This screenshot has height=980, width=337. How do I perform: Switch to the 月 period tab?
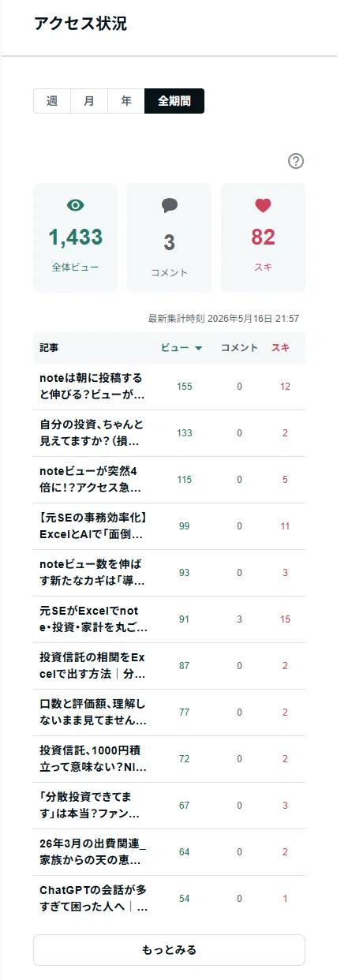tap(89, 101)
